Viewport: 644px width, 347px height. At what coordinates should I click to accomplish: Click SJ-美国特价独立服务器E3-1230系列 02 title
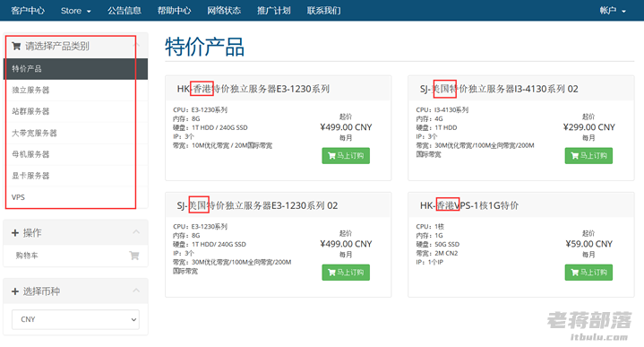(x=257, y=205)
